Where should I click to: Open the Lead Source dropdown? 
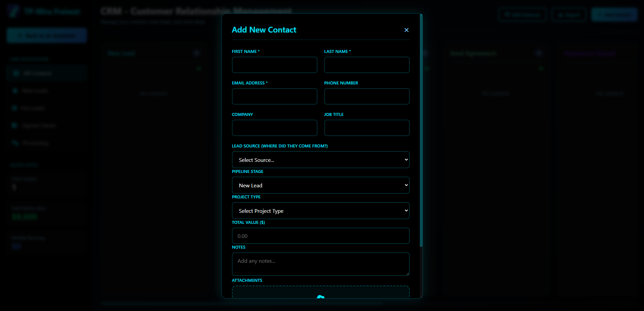tap(320, 160)
